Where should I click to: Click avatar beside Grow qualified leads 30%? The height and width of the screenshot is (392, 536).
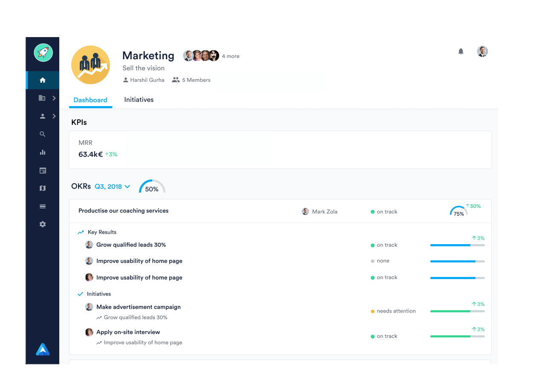(89, 245)
